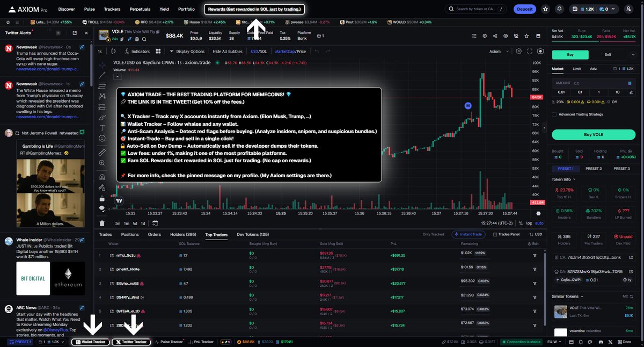Toggle the Only Tracked filter
The width and height of the screenshot is (644, 347).
pyautogui.click(x=433, y=234)
